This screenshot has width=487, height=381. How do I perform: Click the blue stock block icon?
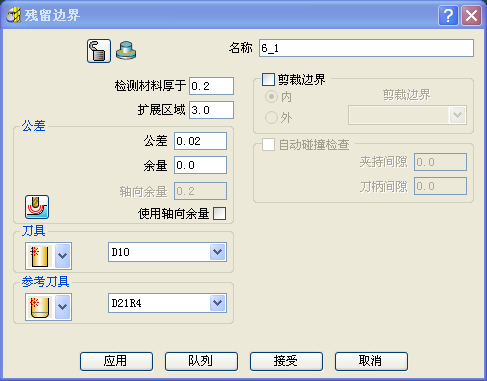pos(126,51)
